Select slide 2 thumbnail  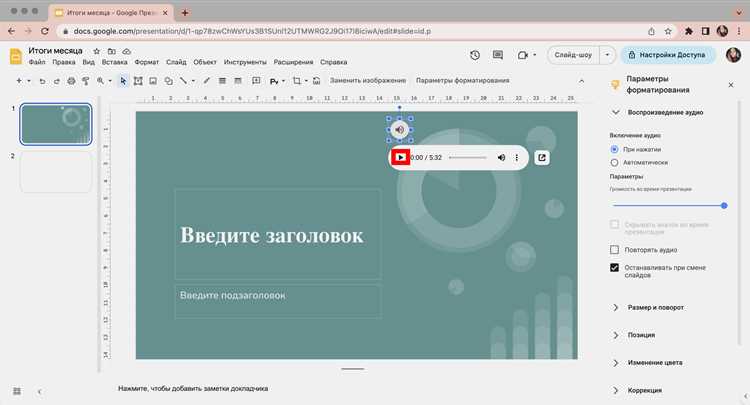(x=55, y=172)
